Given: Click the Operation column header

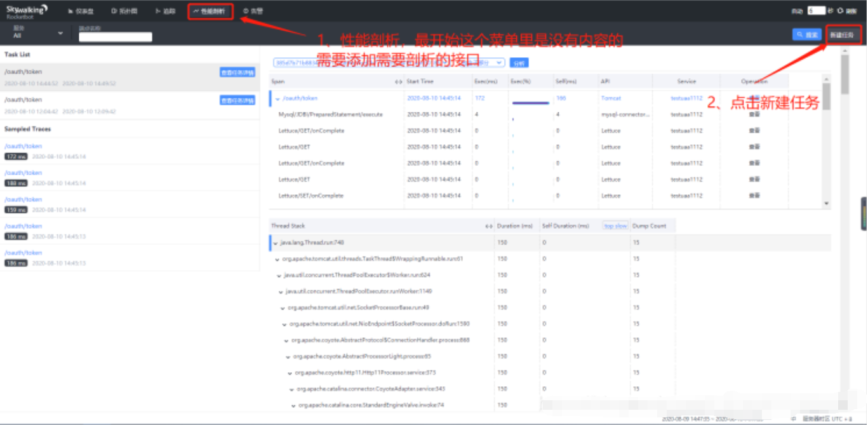Looking at the screenshot, I should (754, 81).
